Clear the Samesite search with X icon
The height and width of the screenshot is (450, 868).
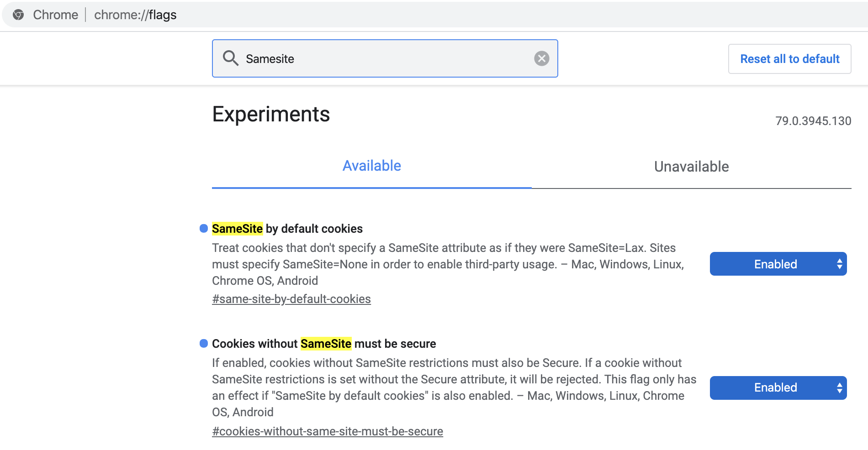point(542,58)
